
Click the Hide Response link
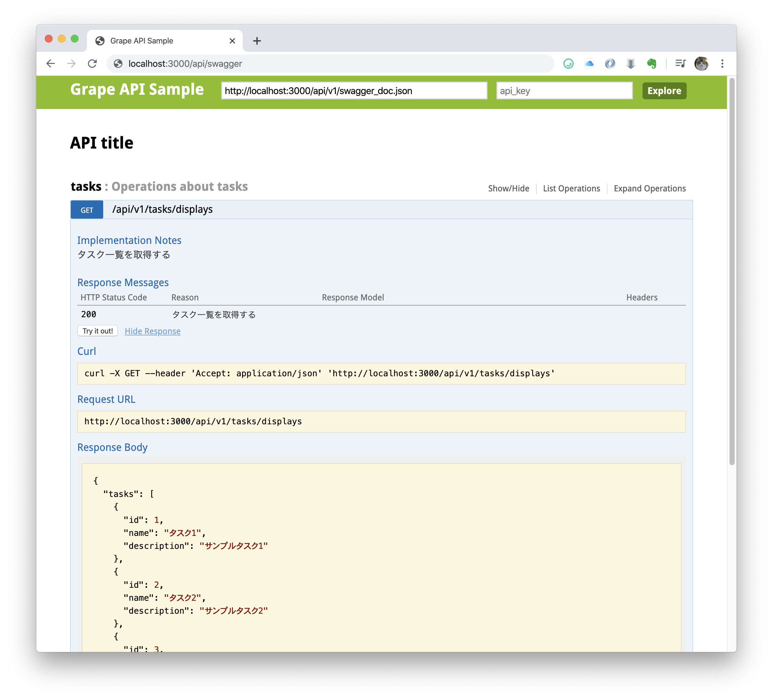(x=153, y=331)
